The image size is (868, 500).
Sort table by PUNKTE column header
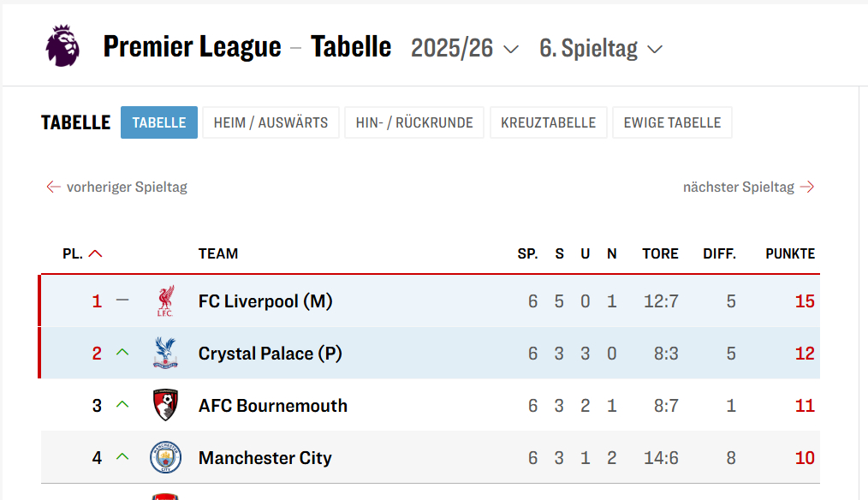[x=790, y=254]
